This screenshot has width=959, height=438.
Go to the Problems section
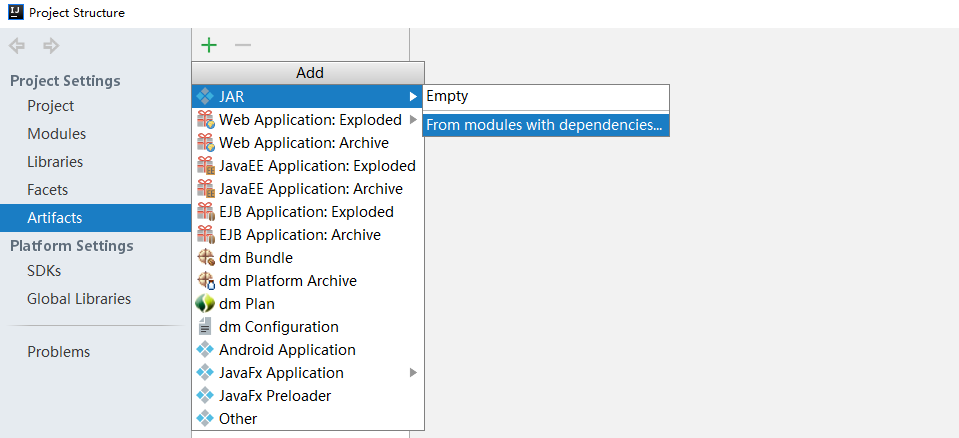[59, 352]
